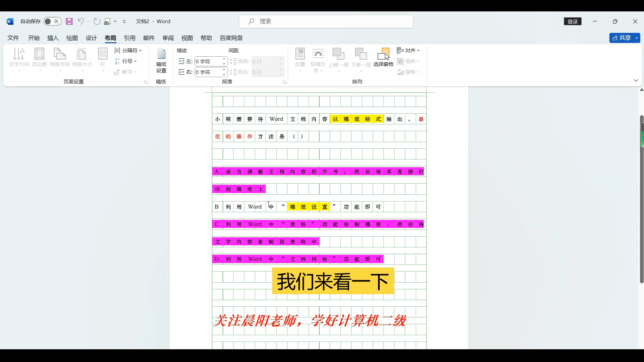Toggle 自动保存 (AutoSave) off switch
This screenshot has height=362, width=644.
pyautogui.click(x=52, y=21)
